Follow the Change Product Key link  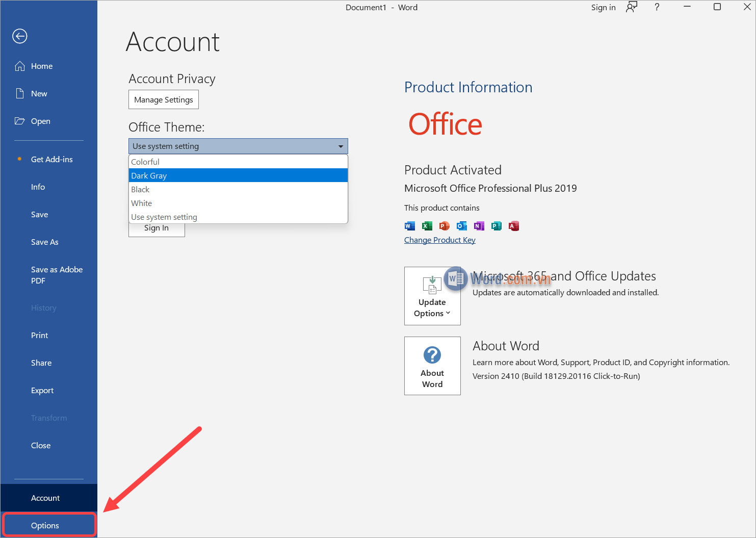(440, 240)
